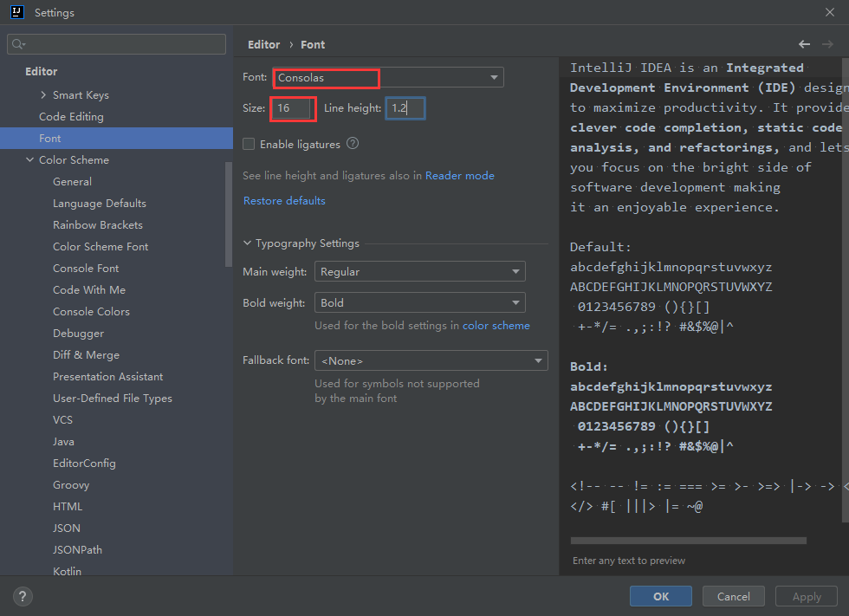Open Console Colors settings
This screenshot has height=616, width=849.
pyautogui.click(x=92, y=311)
